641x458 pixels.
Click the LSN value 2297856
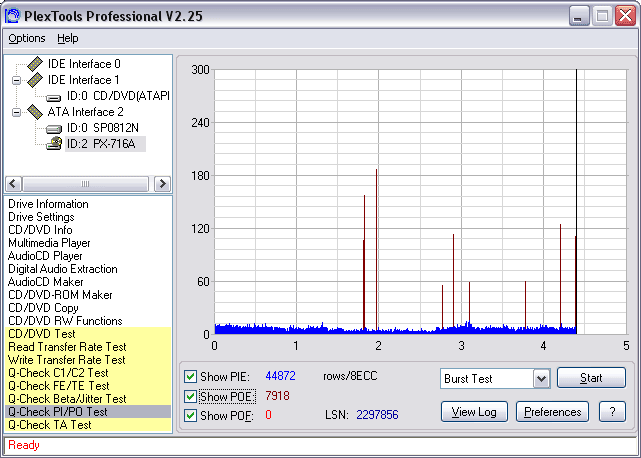point(377,415)
